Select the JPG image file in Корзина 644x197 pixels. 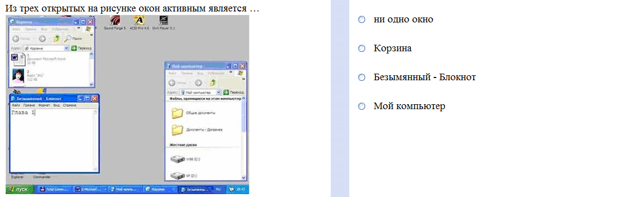pos(29,76)
